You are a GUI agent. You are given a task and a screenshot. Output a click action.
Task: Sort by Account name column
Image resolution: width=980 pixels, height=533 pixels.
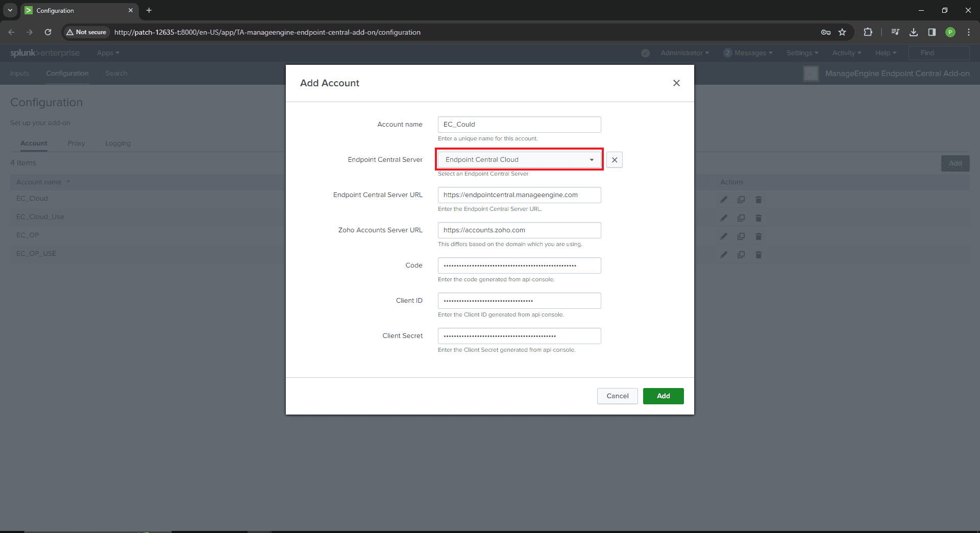(43, 182)
